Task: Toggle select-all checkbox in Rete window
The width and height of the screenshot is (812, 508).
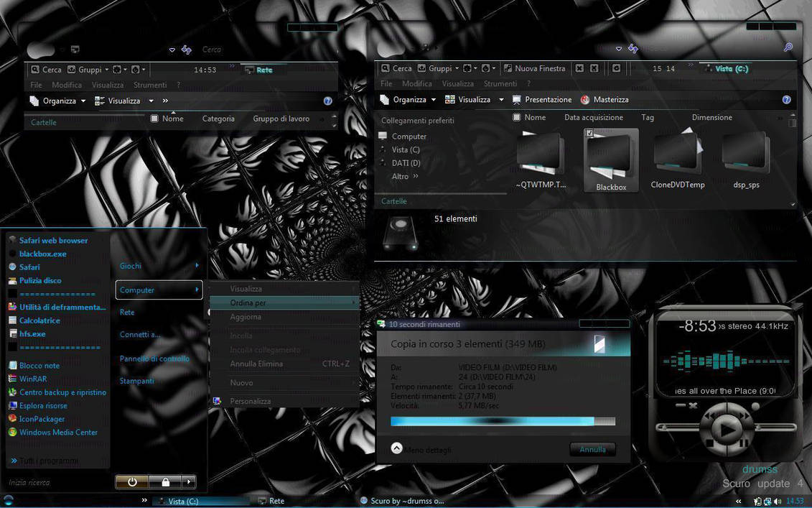Action: point(154,119)
